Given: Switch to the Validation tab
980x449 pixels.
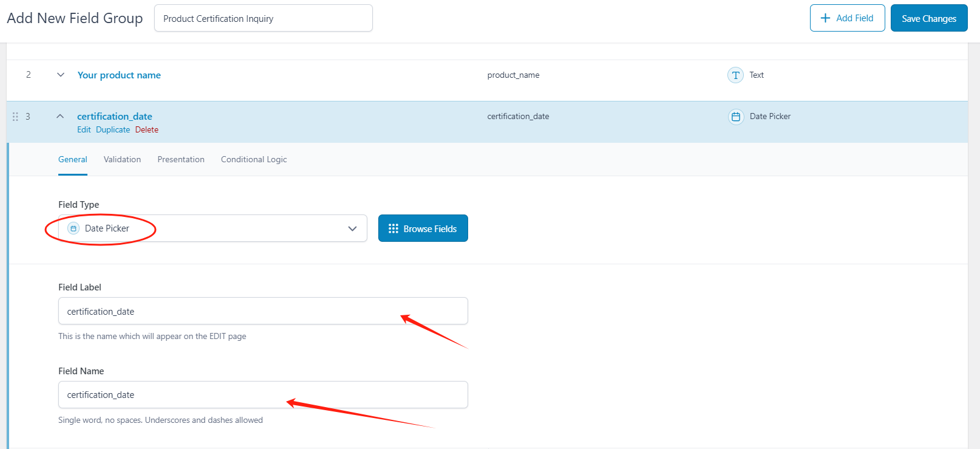Looking at the screenshot, I should click(122, 159).
